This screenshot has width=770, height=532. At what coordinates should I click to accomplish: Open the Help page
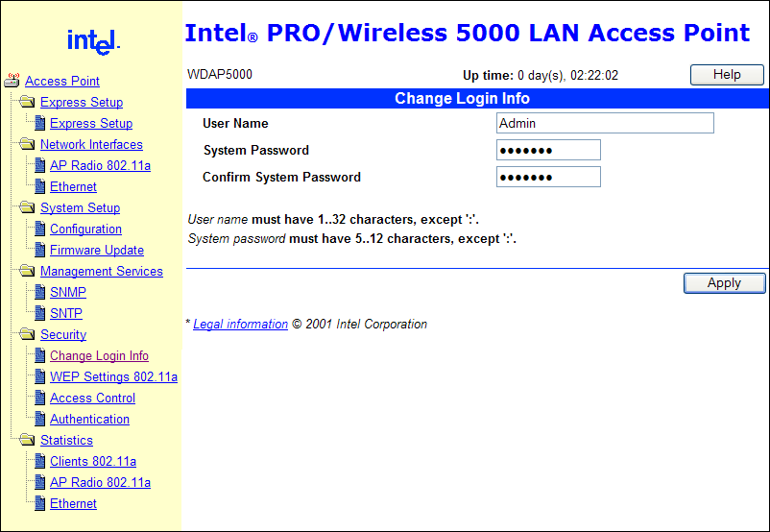[727, 75]
